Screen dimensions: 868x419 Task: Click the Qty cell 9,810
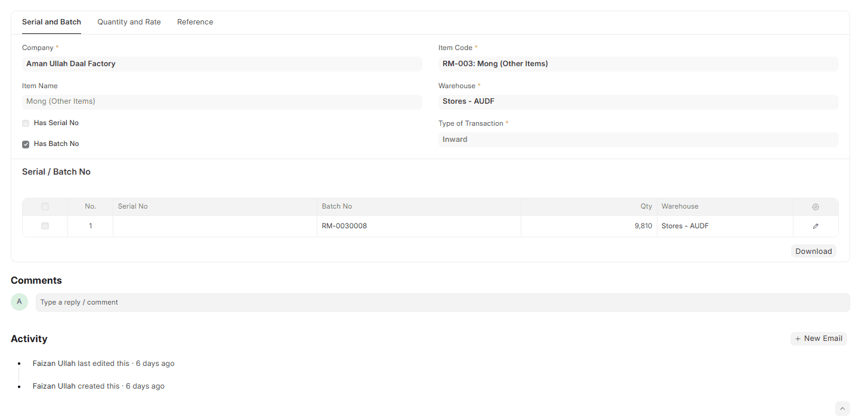(589, 226)
